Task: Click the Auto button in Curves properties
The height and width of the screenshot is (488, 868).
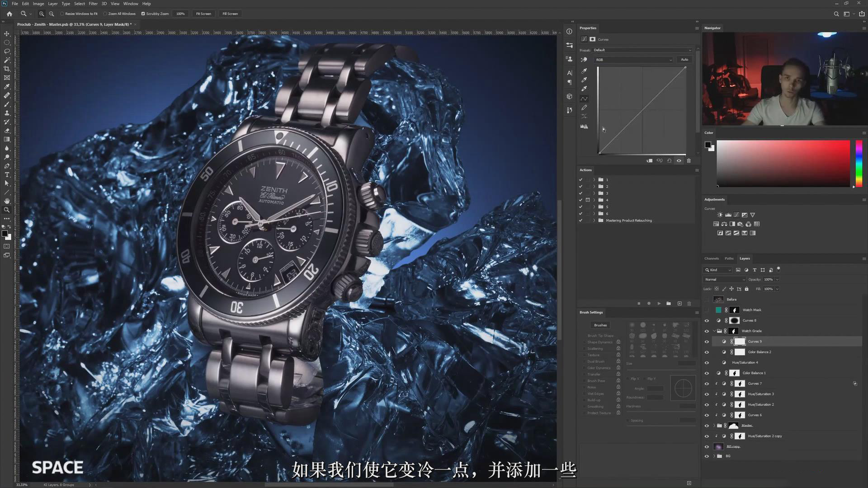Action: (684, 59)
